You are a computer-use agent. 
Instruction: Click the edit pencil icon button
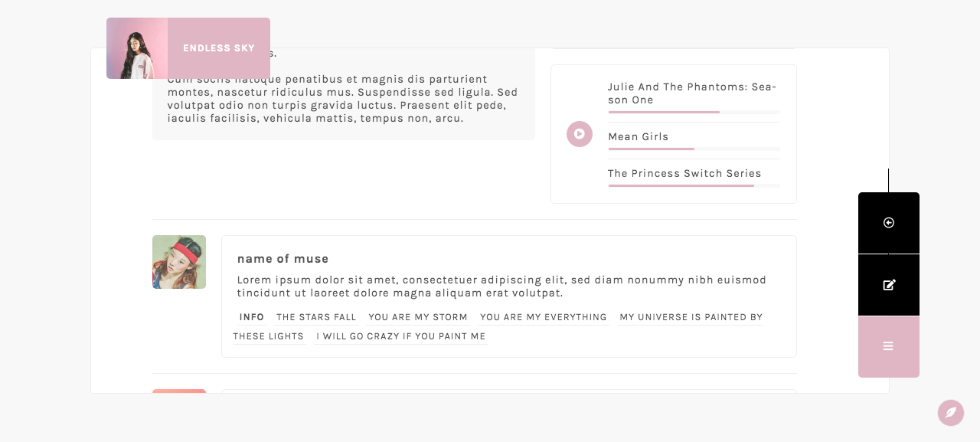pyautogui.click(x=888, y=285)
